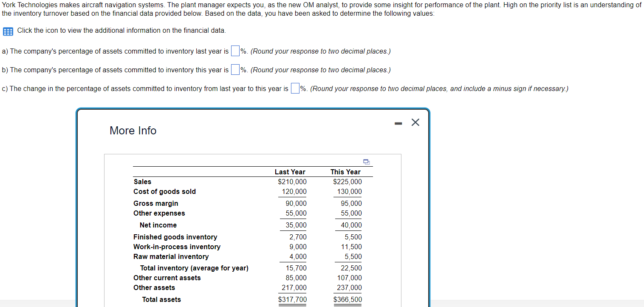Click the blue table icon to view financial data

7,31
